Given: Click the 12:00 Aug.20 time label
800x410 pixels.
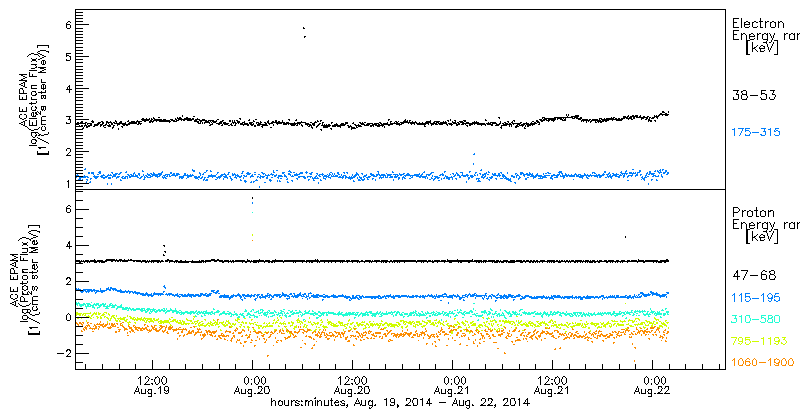Looking at the screenshot, I should tap(353, 386).
